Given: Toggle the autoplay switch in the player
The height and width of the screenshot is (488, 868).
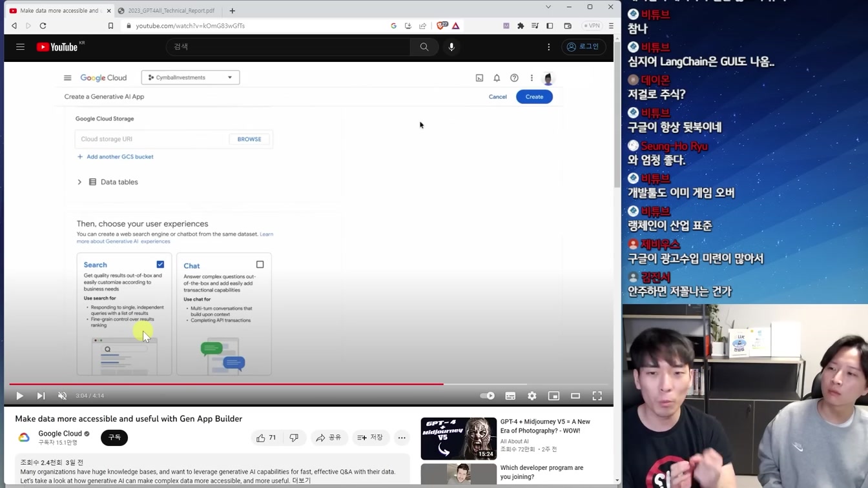Looking at the screenshot, I should [488, 396].
